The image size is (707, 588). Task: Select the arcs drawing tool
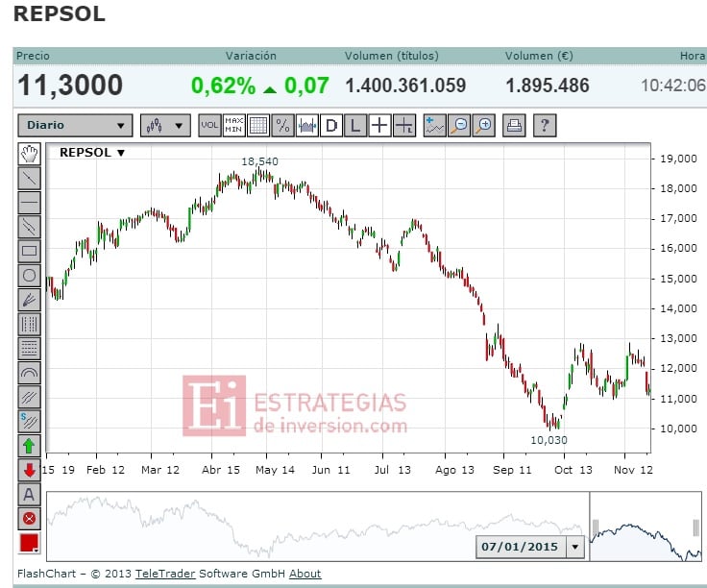(x=30, y=373)
